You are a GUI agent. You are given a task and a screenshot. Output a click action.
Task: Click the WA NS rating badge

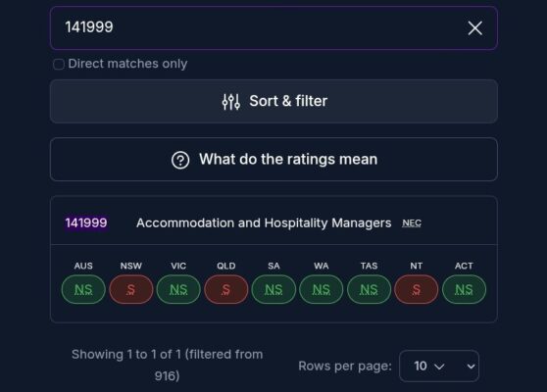(x=322, y=289)
